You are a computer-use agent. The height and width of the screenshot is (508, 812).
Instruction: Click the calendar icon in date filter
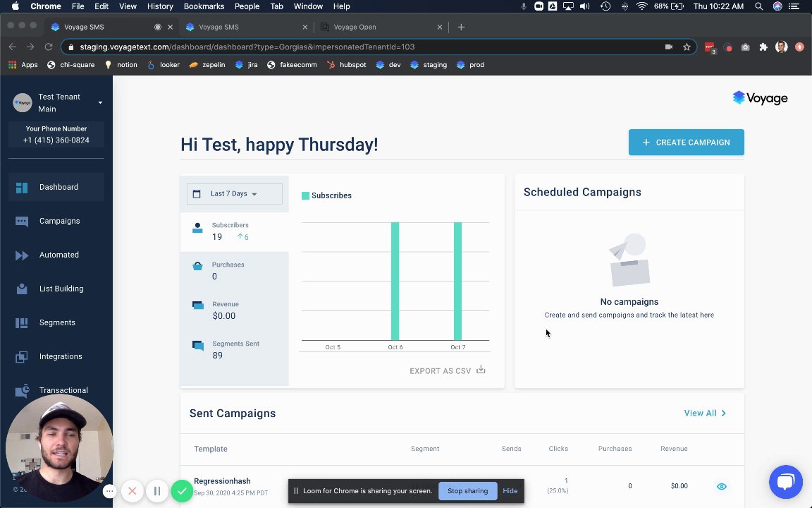tap(197, 194)
